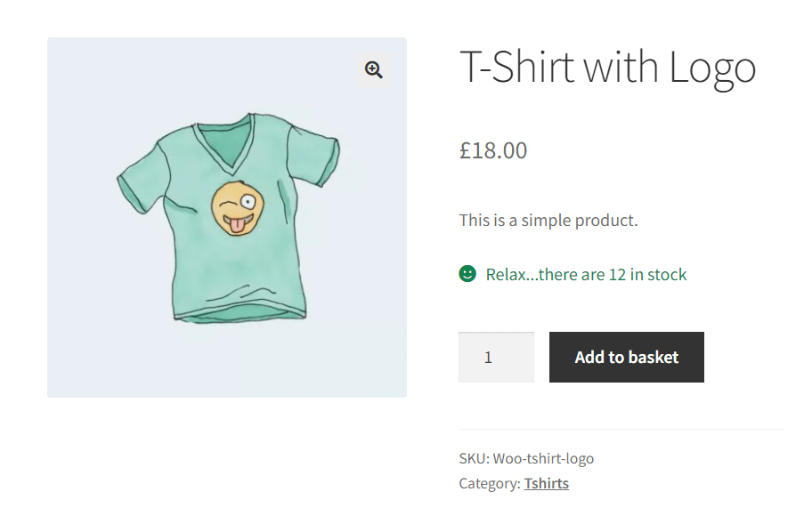
Task: Click the green smiley availability icon
Action: pos(466,273)
